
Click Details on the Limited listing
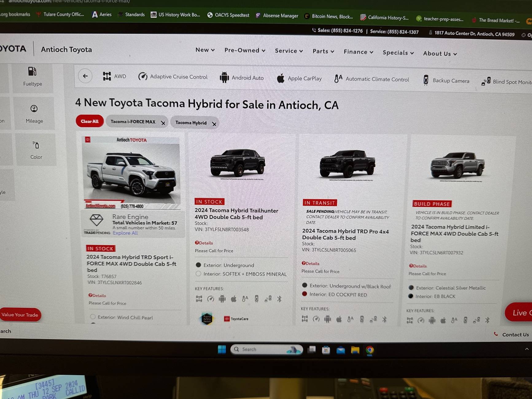[418, 266]
